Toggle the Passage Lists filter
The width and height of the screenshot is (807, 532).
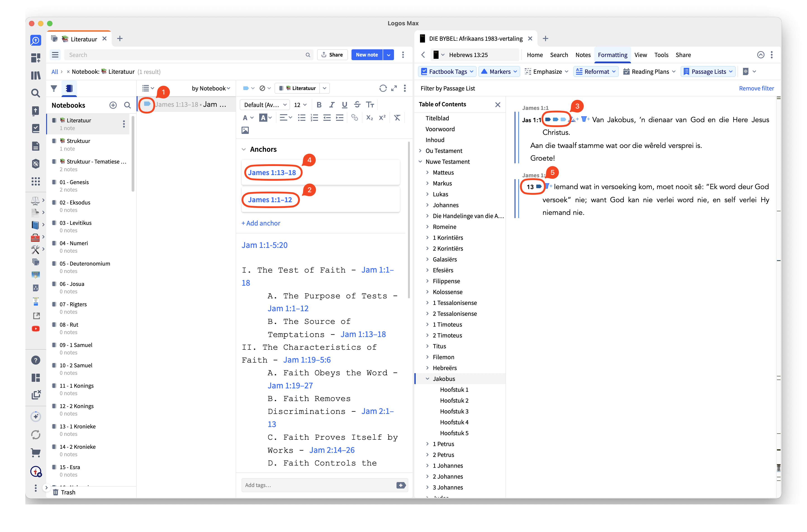point(708,71)
